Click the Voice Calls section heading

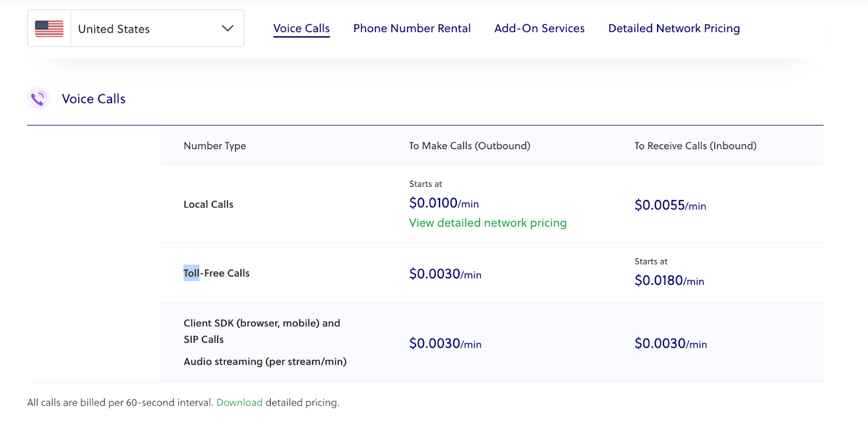(93, 99)
